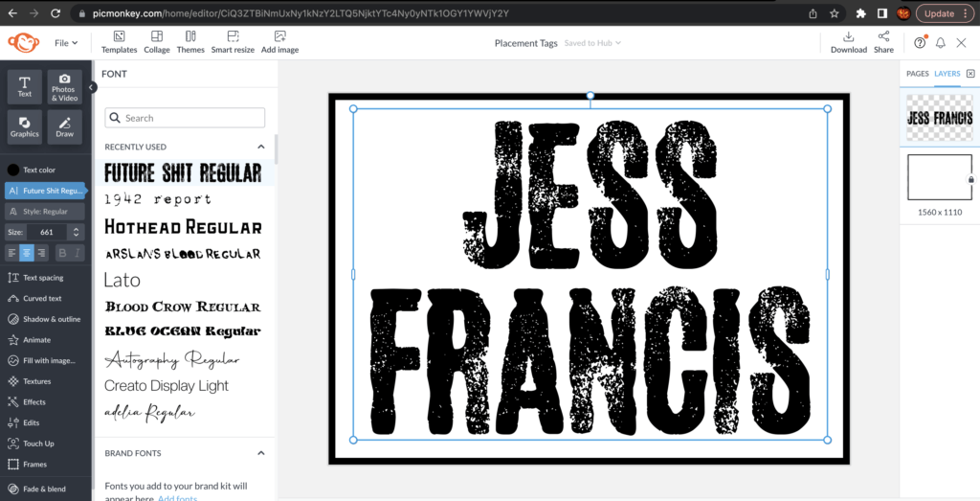Open the Collage tool
980x501 pixels.
[x=157, y=42]
